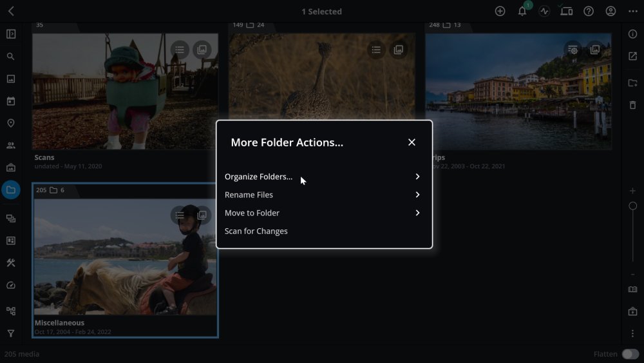Open gallery icon on Scans folder thumbnail
Image resolution: width=644 pixels, height=363 pixels.
click(x=202, y=50)
